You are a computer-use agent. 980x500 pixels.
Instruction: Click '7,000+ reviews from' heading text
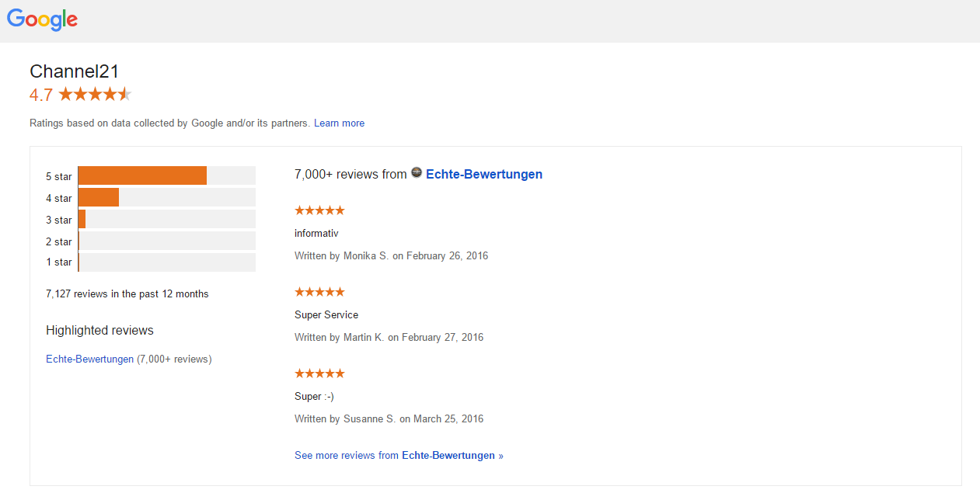tap(350, 174)
